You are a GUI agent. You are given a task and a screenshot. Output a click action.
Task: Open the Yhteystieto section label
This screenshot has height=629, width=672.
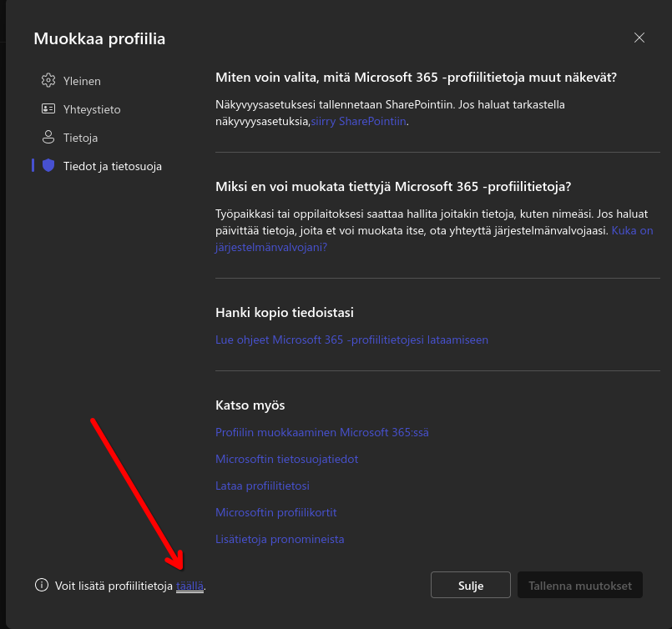(92, 109)
